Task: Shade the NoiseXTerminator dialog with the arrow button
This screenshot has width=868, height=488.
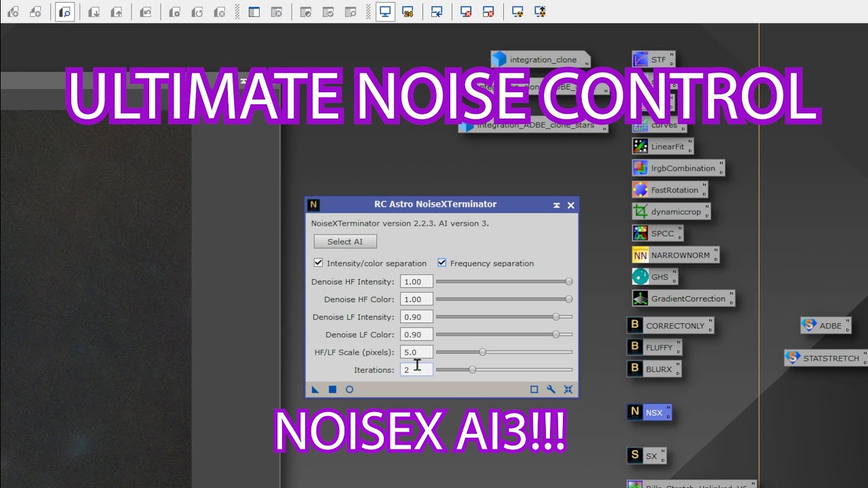Action: click(556, 205)
